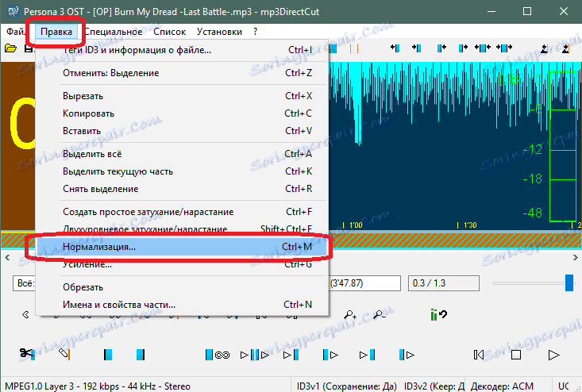Click the previous peak marker icon

[x=544, y=48]
